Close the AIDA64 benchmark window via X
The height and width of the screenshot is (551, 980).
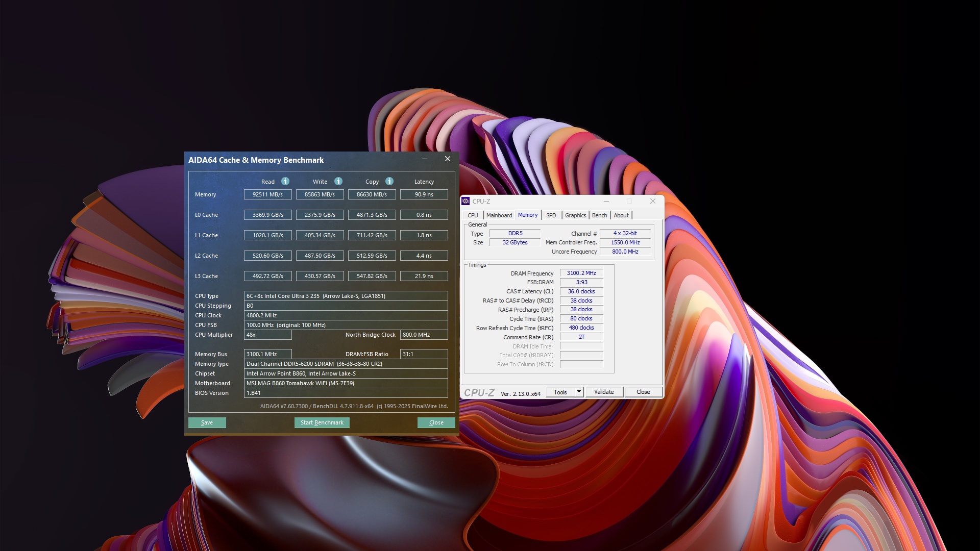(448, 159)
